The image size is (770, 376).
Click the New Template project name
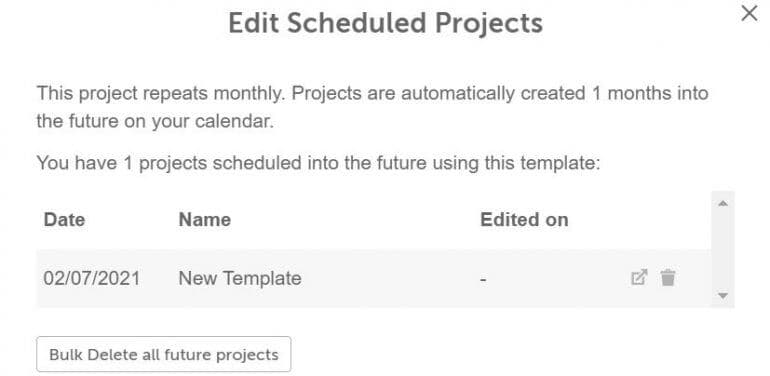(240, 278)
